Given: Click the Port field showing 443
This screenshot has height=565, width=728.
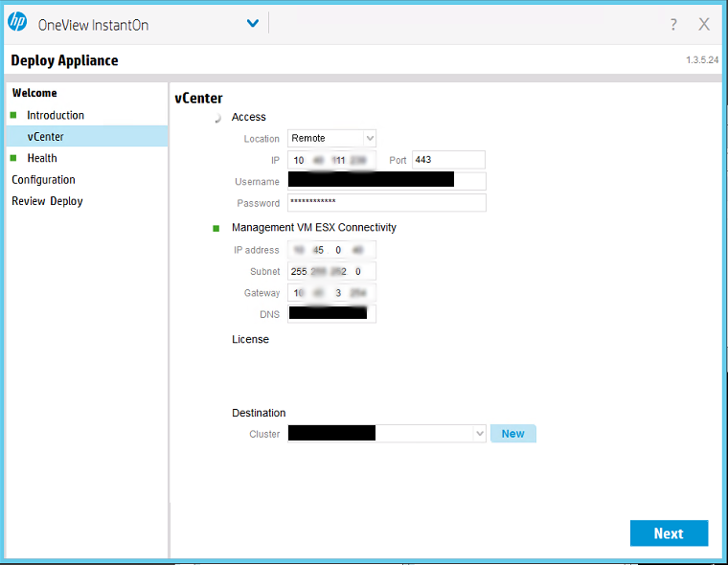Looking at the screenshot, I should (448, 160).
